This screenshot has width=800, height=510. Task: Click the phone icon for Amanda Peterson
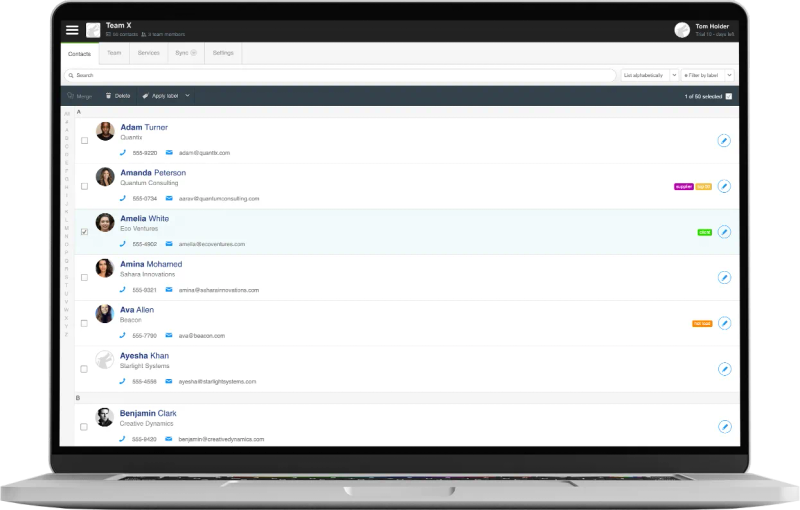coord(122,198)
